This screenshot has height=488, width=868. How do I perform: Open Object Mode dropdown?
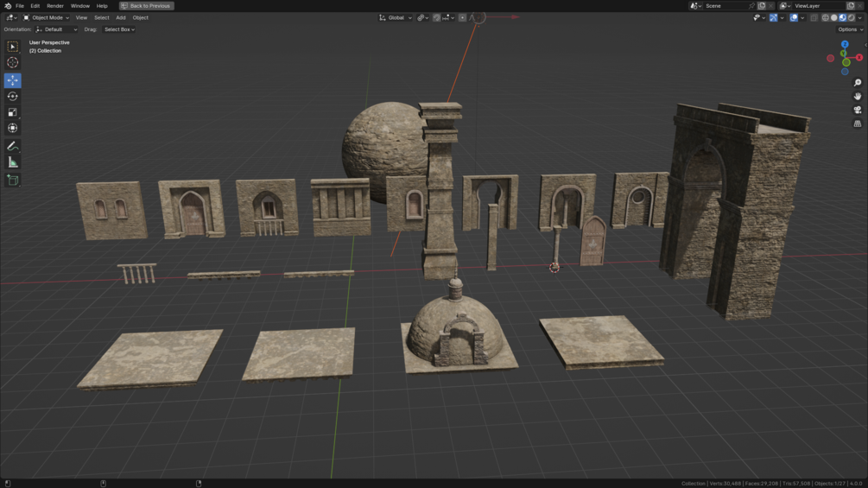coord(46,17)
